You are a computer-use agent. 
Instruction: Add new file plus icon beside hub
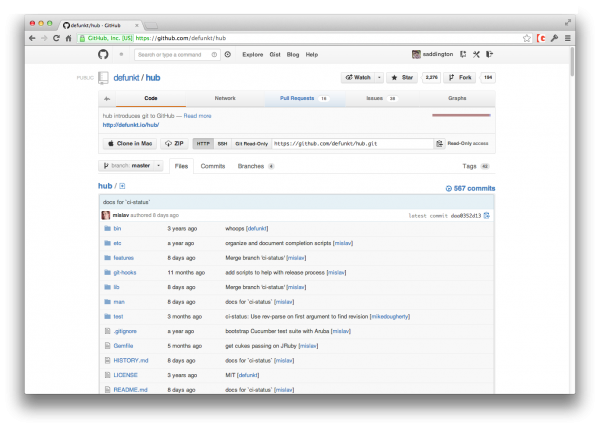click(x=122, y=186)
